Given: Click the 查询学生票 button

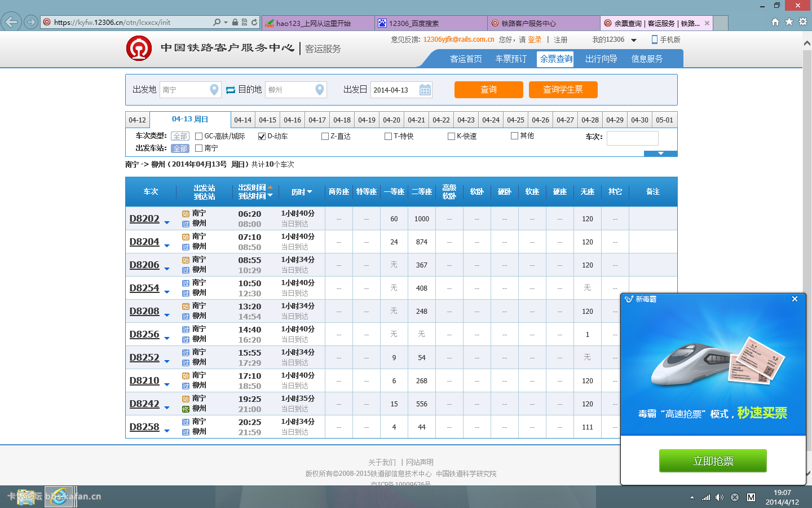Looking at the screenshot, I should pyautogui.click(x=563, y=90).
